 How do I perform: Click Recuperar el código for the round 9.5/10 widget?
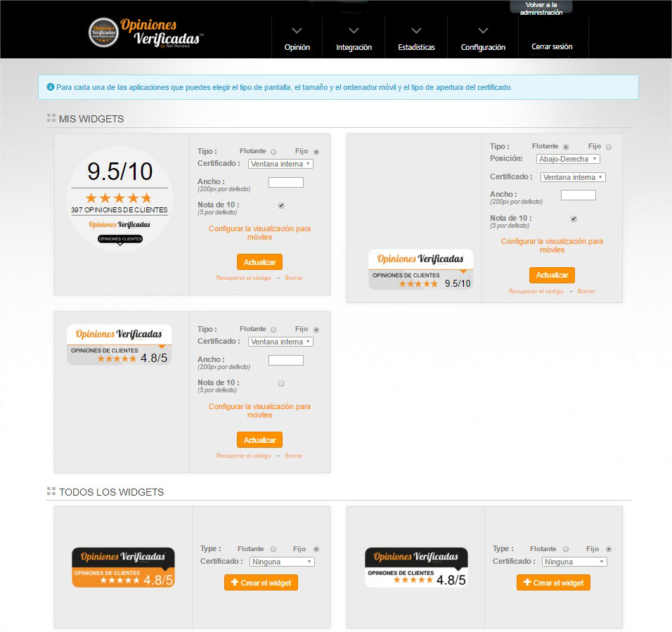click(x=243, y=278)
